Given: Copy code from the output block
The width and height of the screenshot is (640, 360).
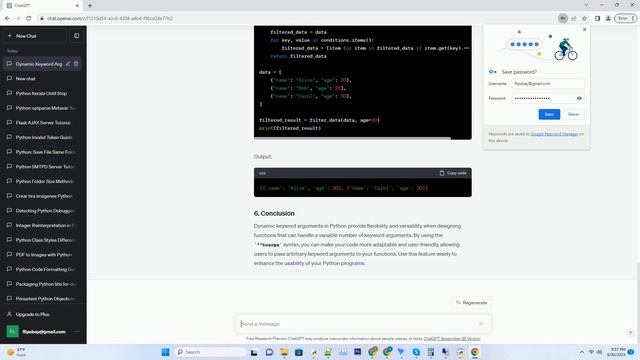Looking at the screenshot, I should point(453,173).
